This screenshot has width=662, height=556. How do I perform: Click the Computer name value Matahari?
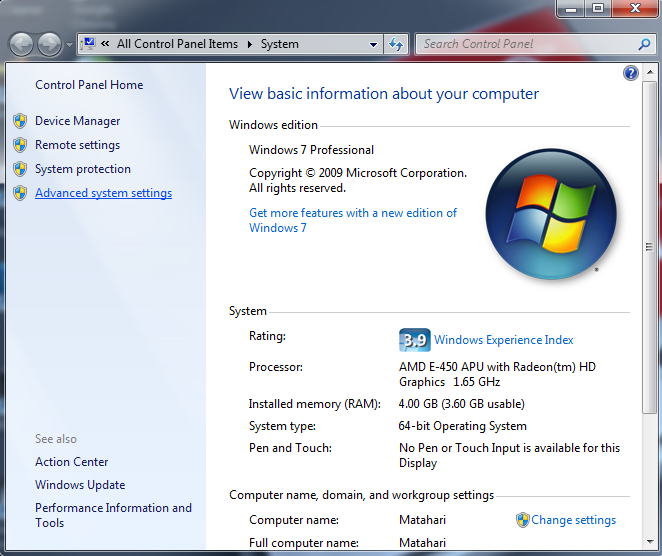click(422, 520)
